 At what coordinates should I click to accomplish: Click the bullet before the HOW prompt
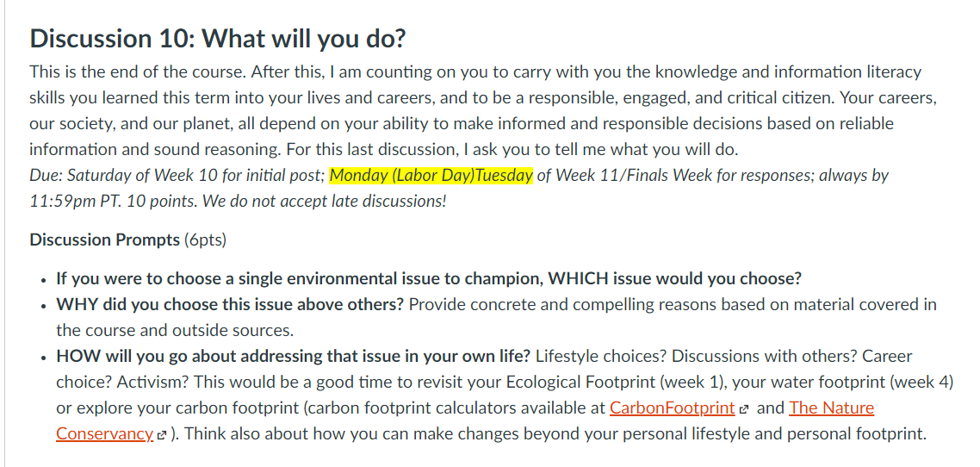pyautogui.click(x=42, y=358)
